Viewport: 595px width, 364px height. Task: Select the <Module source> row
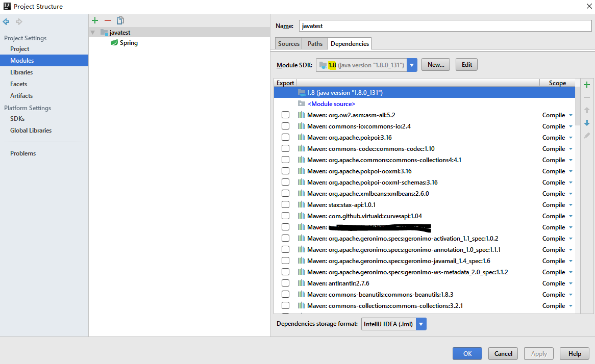424,103
